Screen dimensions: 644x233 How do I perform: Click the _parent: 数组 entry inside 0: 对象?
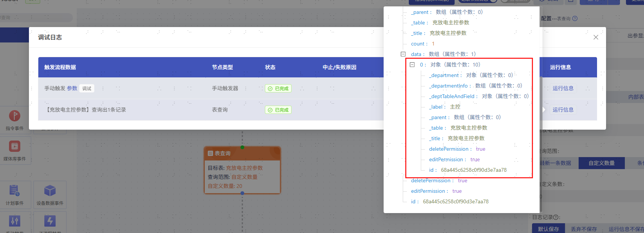[465, 117]
